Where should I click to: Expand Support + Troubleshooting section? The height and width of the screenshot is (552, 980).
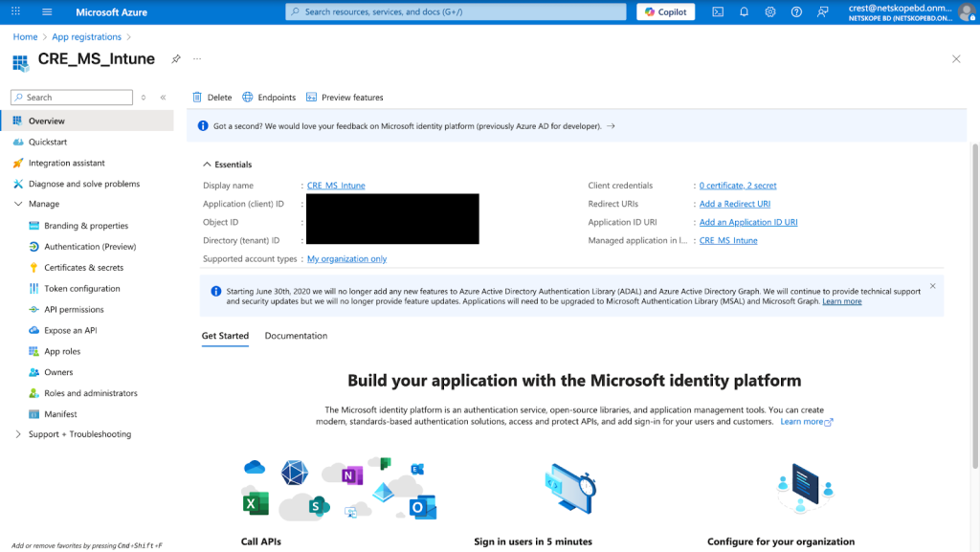[x=18, y=434]
